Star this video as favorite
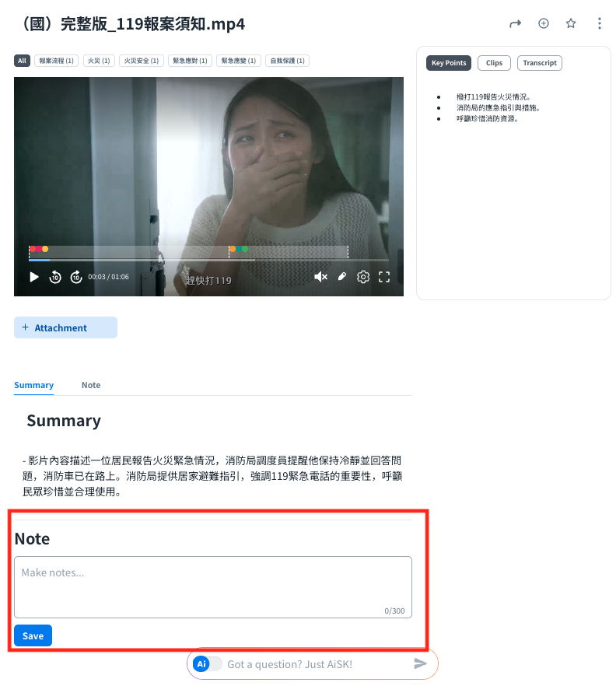 tap(571, 24)
